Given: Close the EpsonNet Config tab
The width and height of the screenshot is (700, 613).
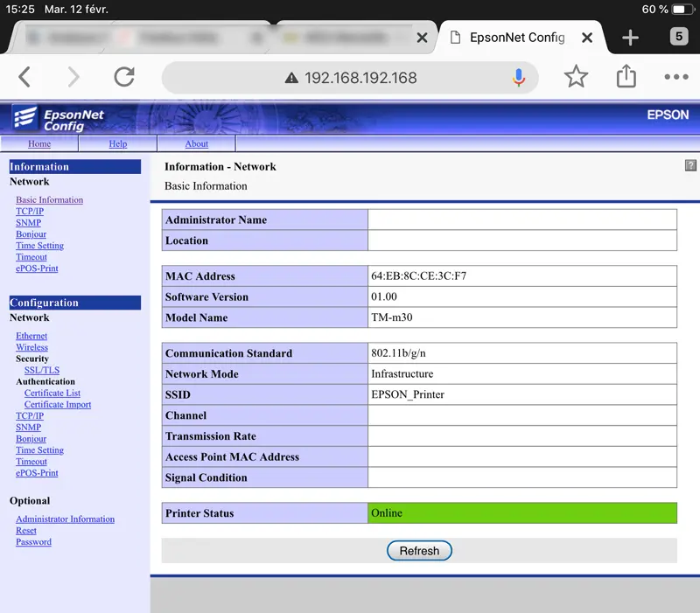Looking at the screenshot, I should pos(587,38).
